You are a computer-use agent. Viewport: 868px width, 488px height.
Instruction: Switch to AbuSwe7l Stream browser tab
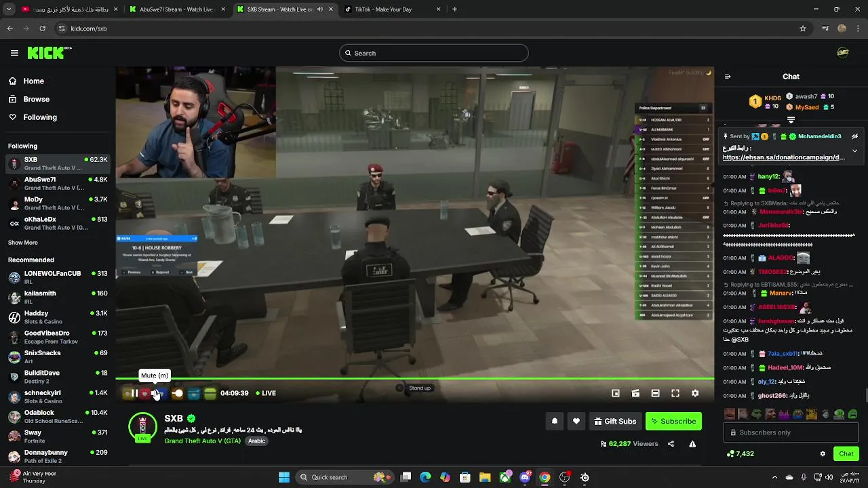[178, 9]
